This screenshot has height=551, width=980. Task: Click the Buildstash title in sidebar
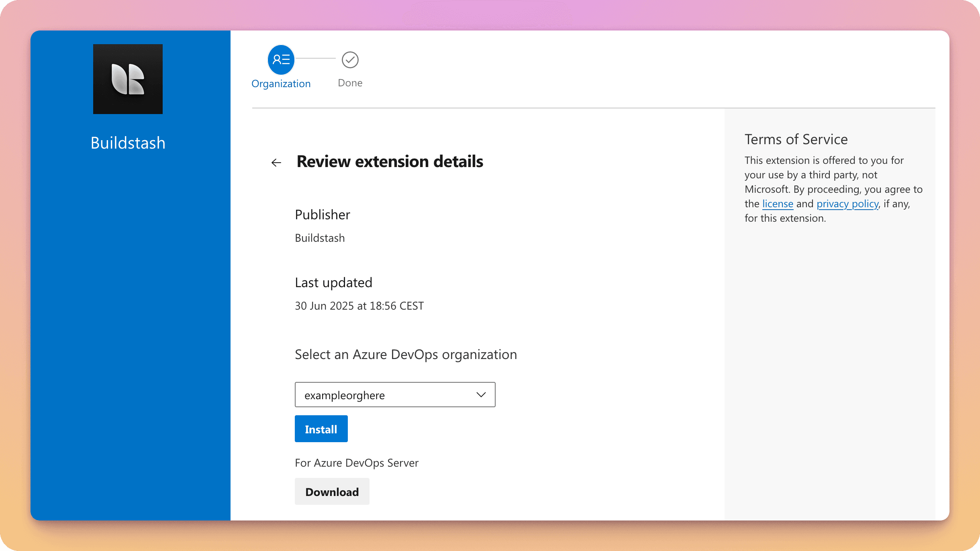coord(128,143)
